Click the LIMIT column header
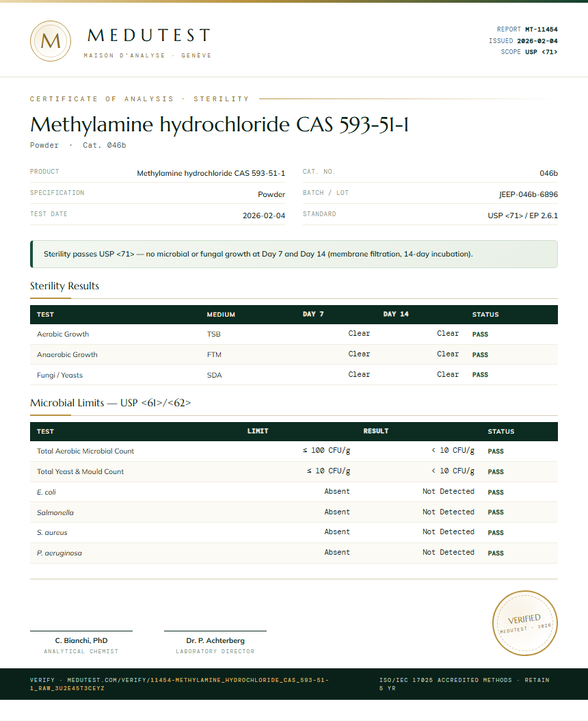 click(258, 431)
